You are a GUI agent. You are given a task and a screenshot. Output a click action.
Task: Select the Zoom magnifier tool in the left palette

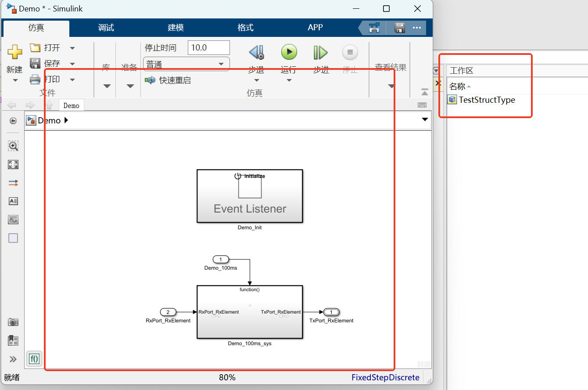pyautogui.click(x=13, y=146)
